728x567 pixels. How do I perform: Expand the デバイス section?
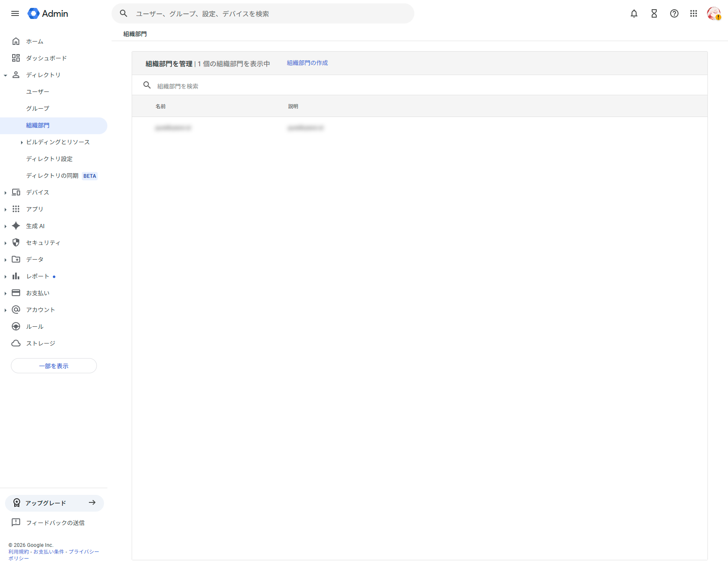point(5,193)
